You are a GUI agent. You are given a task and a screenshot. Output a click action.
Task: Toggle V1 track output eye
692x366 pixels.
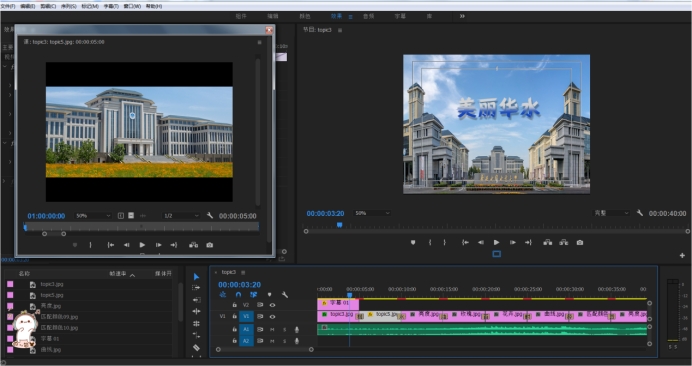pyautogui.click(x=272, y=317)
